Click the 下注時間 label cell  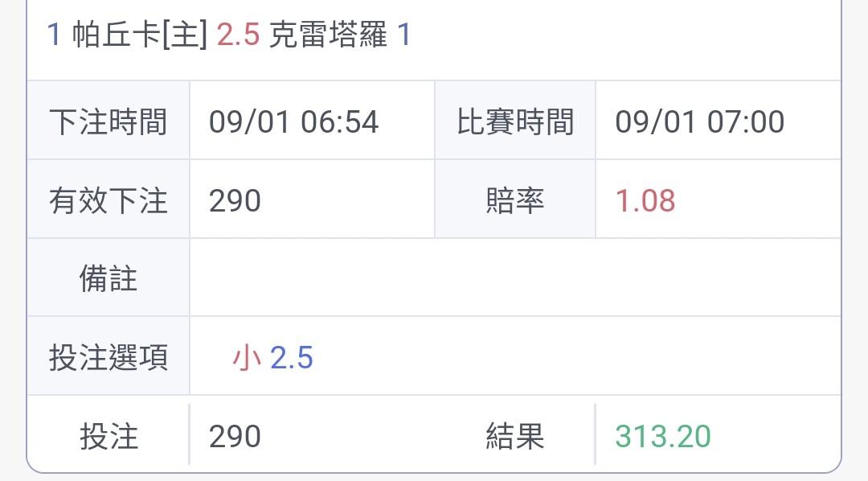click(x=108, y=121)
